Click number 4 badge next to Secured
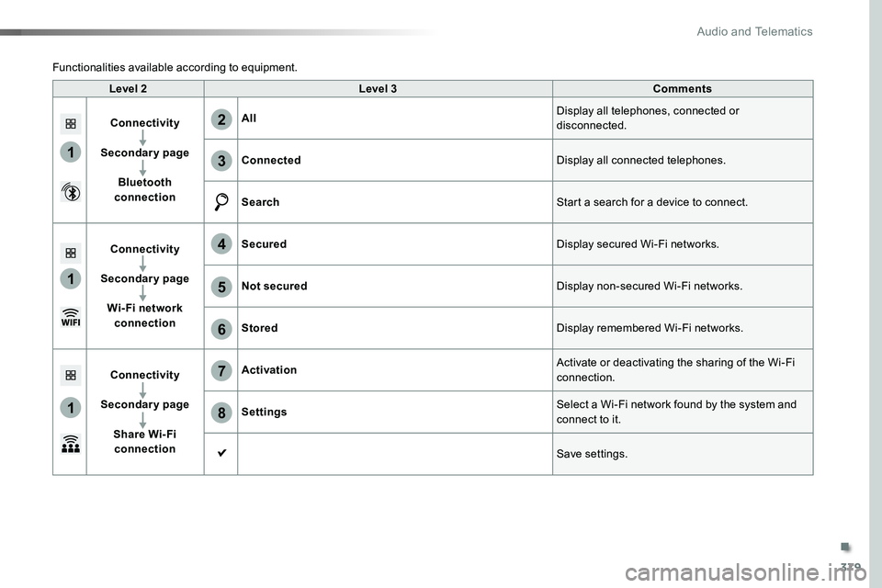This screenshot has width=882, height=588. point(221,244)
